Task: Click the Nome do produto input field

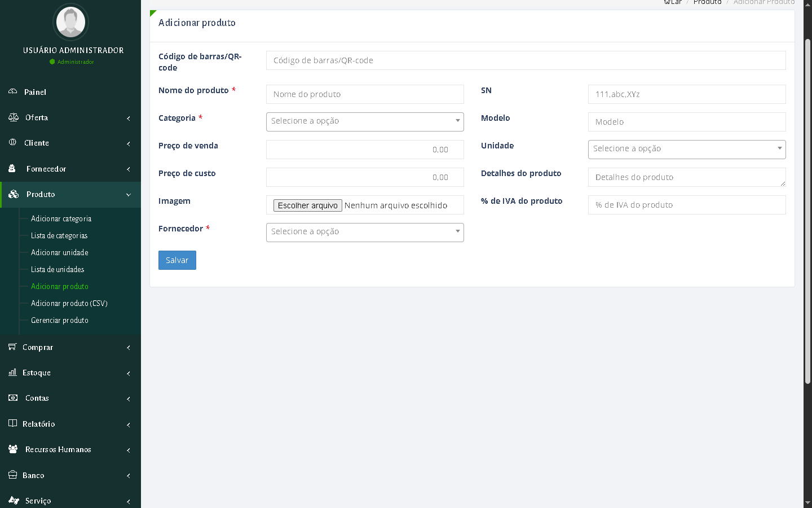Action: (365, 94)
